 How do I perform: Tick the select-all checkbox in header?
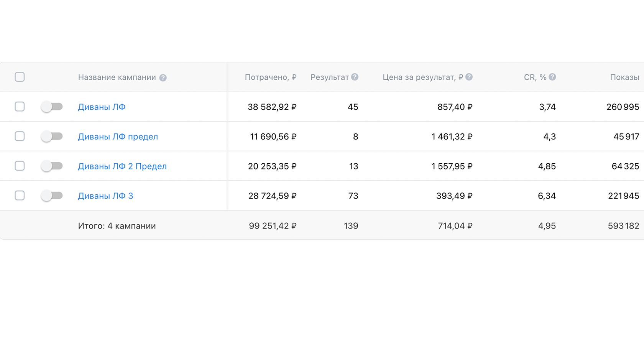pyautogui.click(x=20, y=77)
